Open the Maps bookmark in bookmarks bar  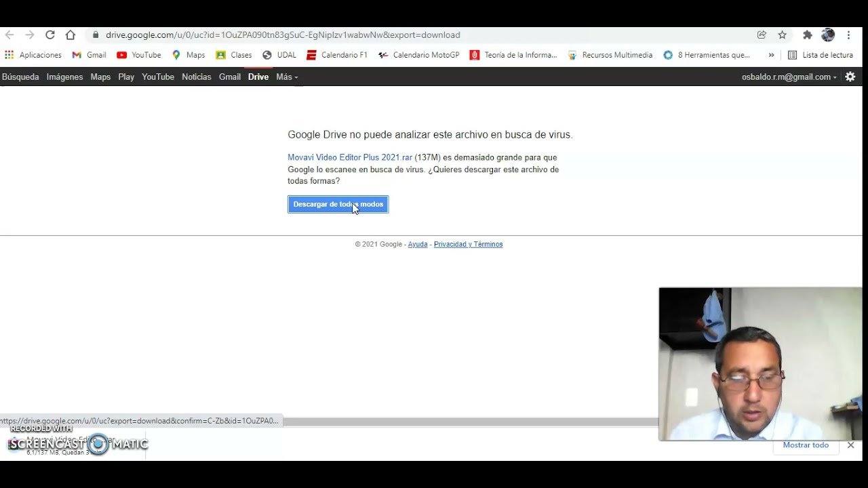tap(189, 55)
